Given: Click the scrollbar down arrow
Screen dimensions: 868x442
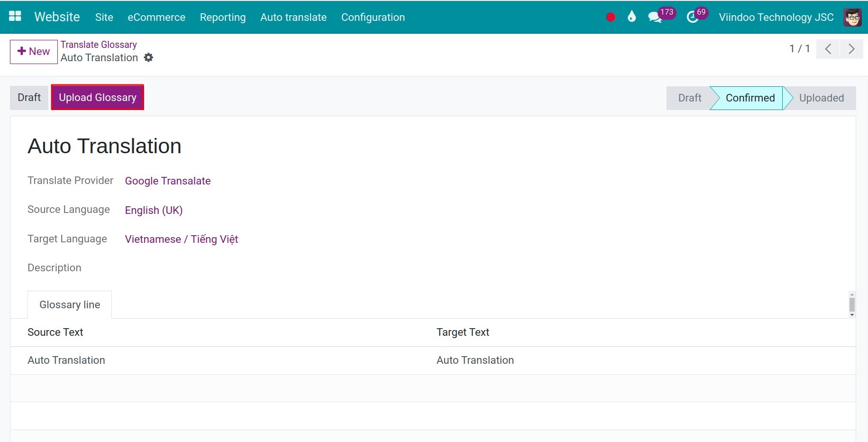Looking at the screenshot, I should 852,315.
